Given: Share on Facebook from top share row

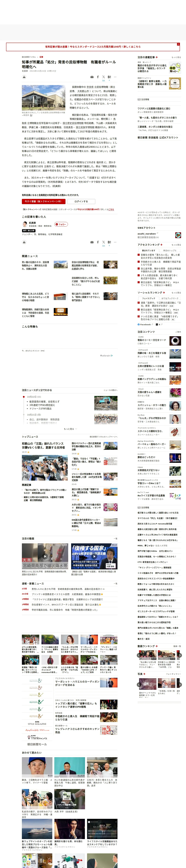Looking at the screenshot, I should pos(98,77).
